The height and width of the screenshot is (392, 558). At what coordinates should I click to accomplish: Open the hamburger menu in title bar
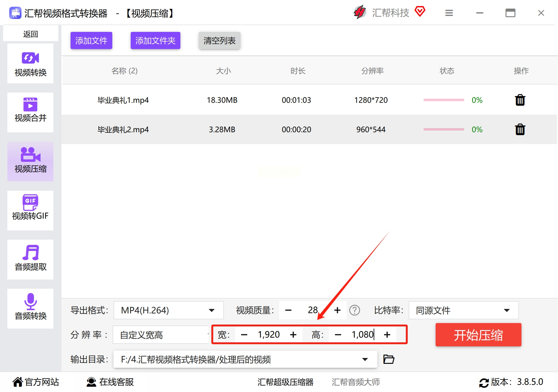tap(449, 13)
